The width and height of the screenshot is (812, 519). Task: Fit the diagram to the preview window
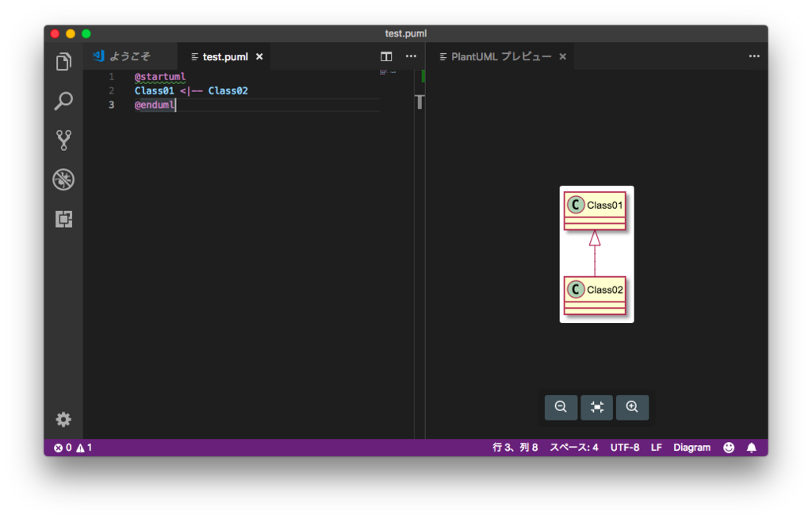(x=596, y=407)
